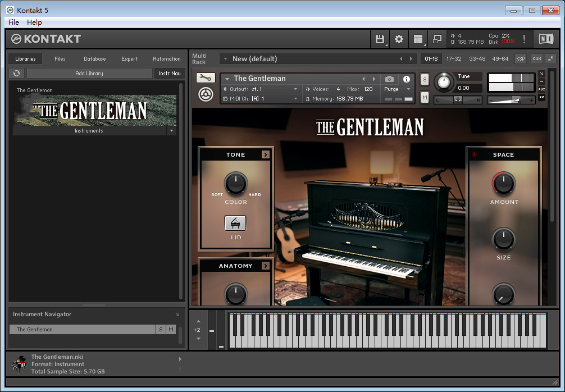Click the exclamation mark panic icon
565x392 pixels.
pos(524,39)
